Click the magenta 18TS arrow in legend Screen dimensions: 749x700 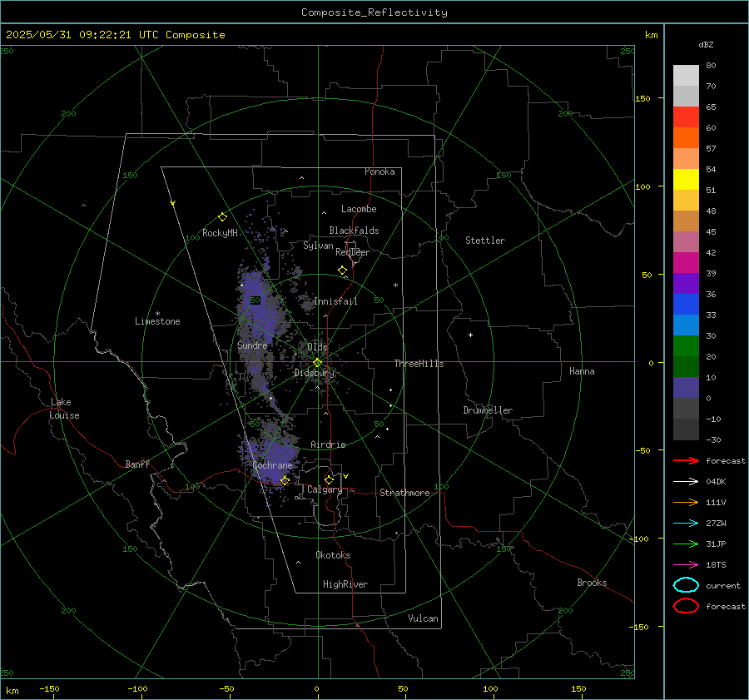click(x=686, y=565)
